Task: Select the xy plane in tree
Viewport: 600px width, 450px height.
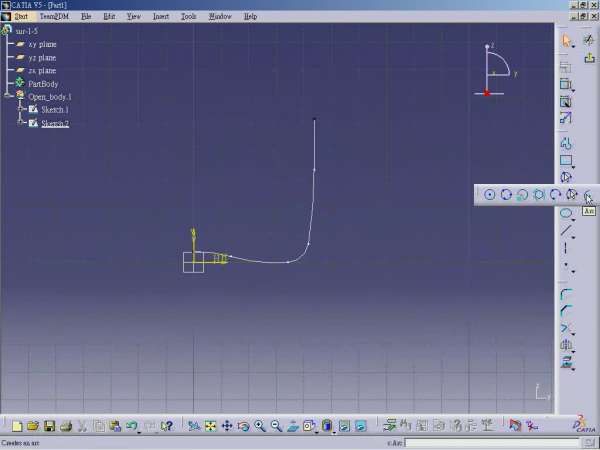Action: tap(42, 44)
